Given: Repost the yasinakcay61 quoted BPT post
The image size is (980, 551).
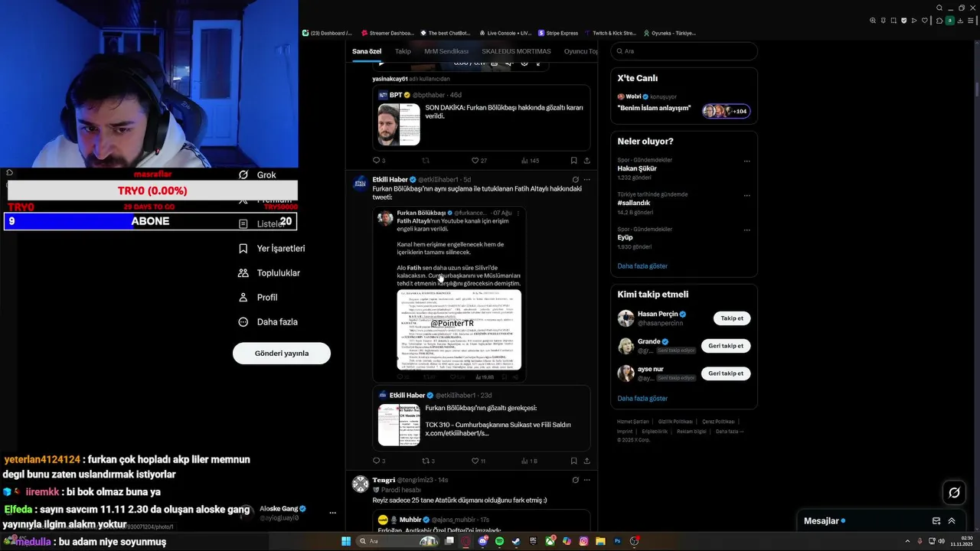Looking at the screenshot, I should 426,161.
